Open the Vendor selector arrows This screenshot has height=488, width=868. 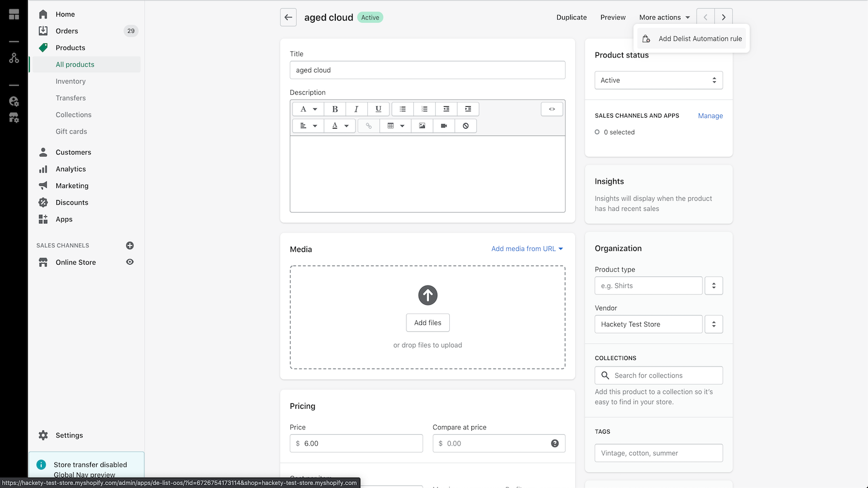(714, 324)
